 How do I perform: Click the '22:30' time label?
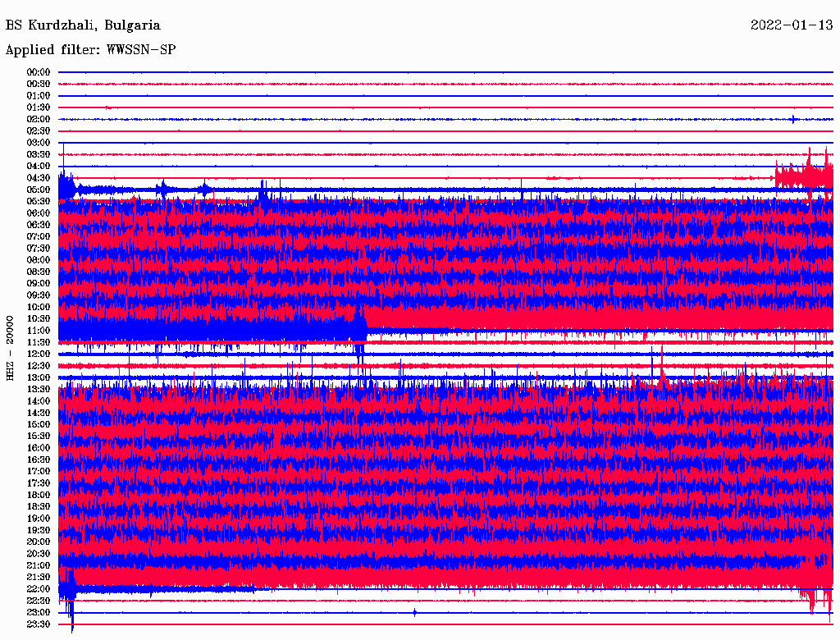click(x=38, y=601)
